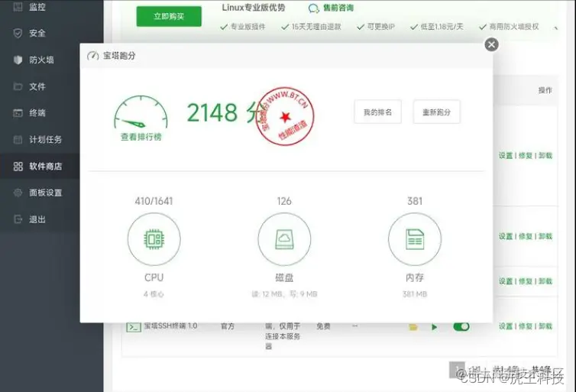Click the disk read/write speed text
Screen dimensions: 576x392
[x=284, y=294]
